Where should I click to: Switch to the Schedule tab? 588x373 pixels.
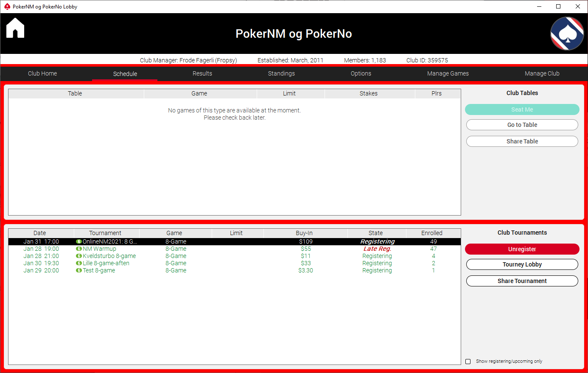tap(125, 74)
